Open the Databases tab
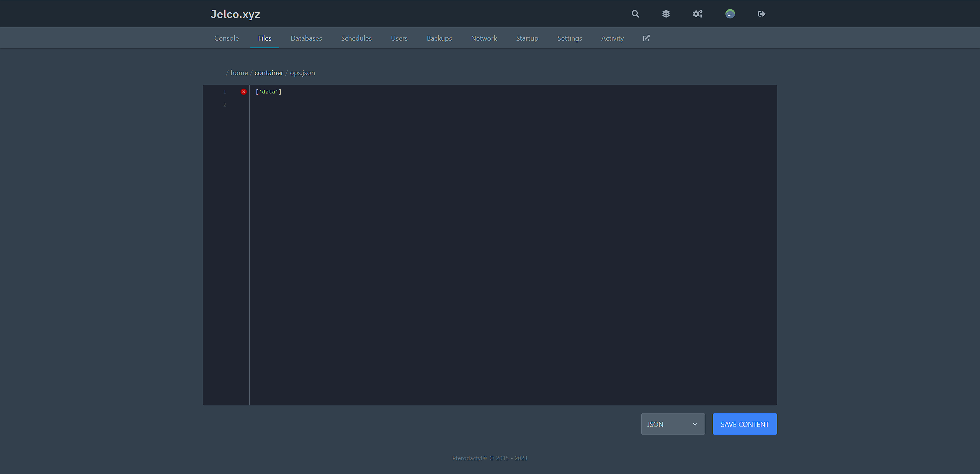The width and height of the screenshot is (980, 474). tap(306, 38)
